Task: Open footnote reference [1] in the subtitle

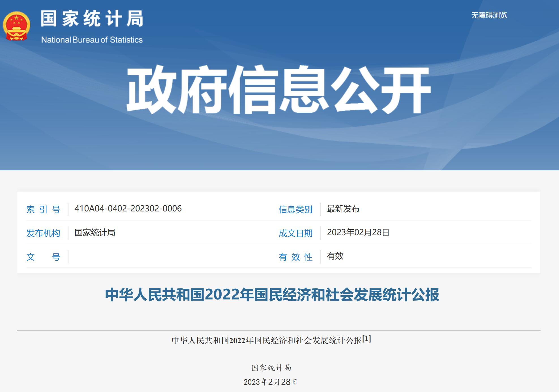Action: [x=367, y=339]
